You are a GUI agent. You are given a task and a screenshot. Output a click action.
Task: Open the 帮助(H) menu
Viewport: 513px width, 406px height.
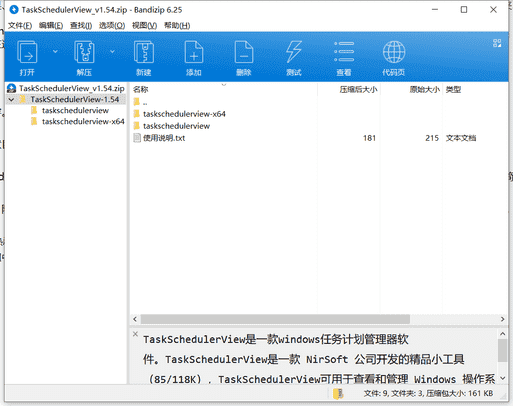pos(177,25)
